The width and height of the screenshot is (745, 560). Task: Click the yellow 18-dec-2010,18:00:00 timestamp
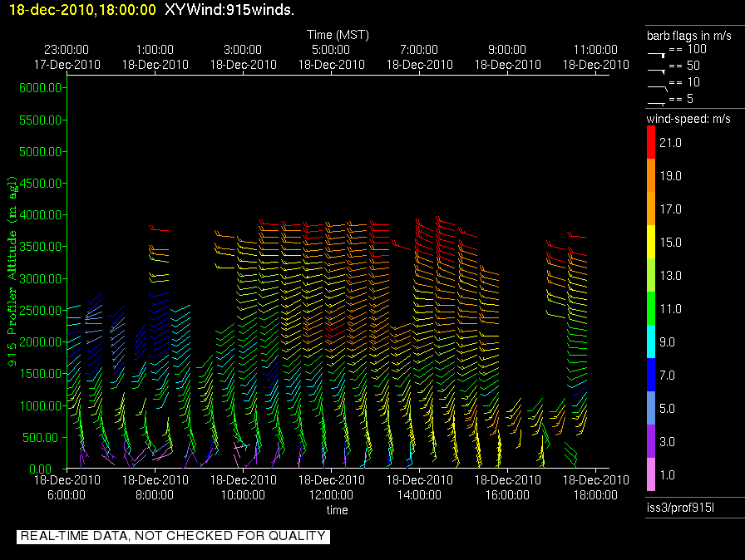pos(82,9)
